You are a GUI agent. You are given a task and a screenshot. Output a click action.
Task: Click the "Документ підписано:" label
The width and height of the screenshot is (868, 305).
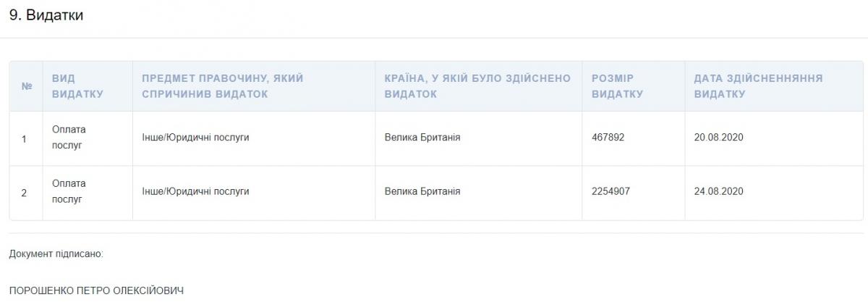[x=56, y=254]
